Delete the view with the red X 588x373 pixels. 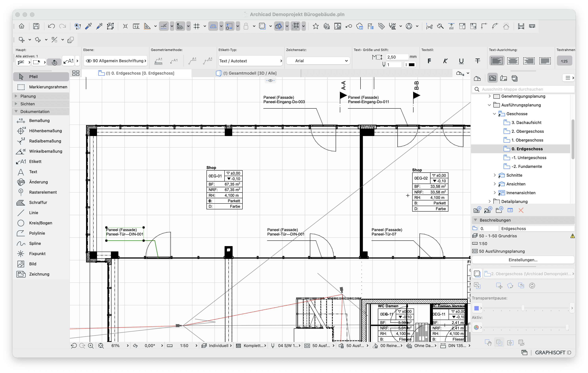(521, 210)
